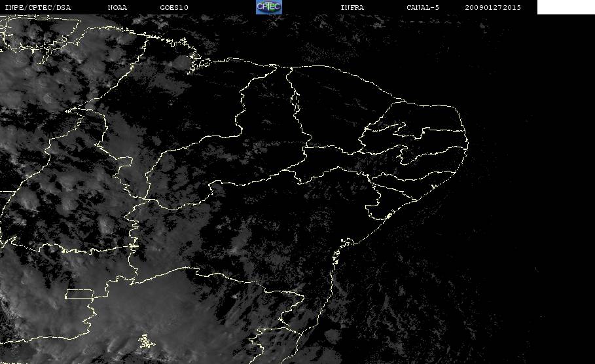Click the NOAA label in header
Image resolution: width=595 pixels, height=364 pixels.
pos(117,7)
